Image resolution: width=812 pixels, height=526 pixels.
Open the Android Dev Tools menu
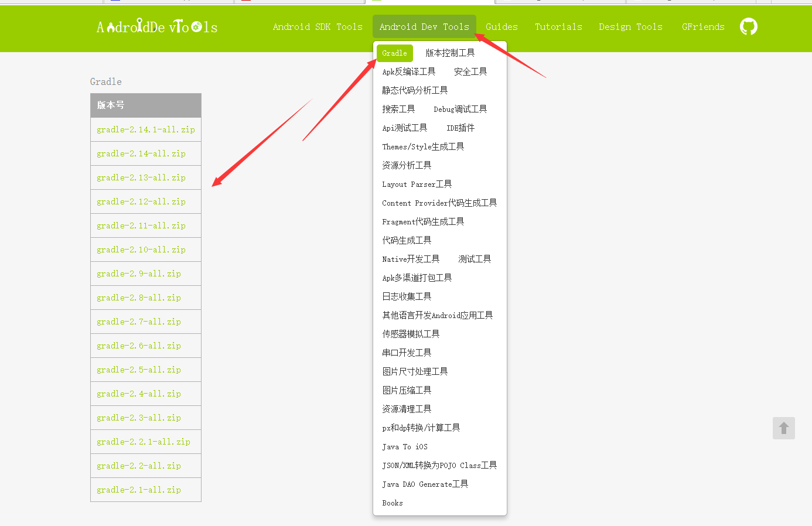click(x=424, y=27)
